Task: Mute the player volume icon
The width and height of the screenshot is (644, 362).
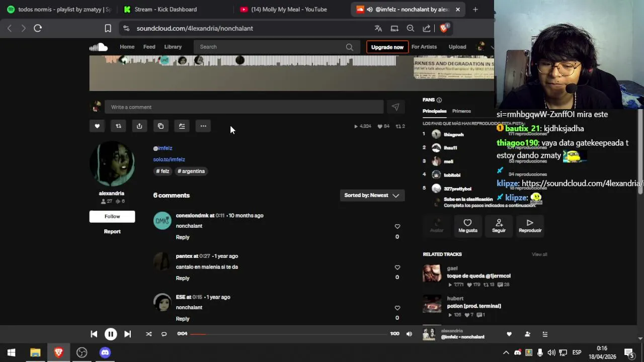Action: (409, 334)
